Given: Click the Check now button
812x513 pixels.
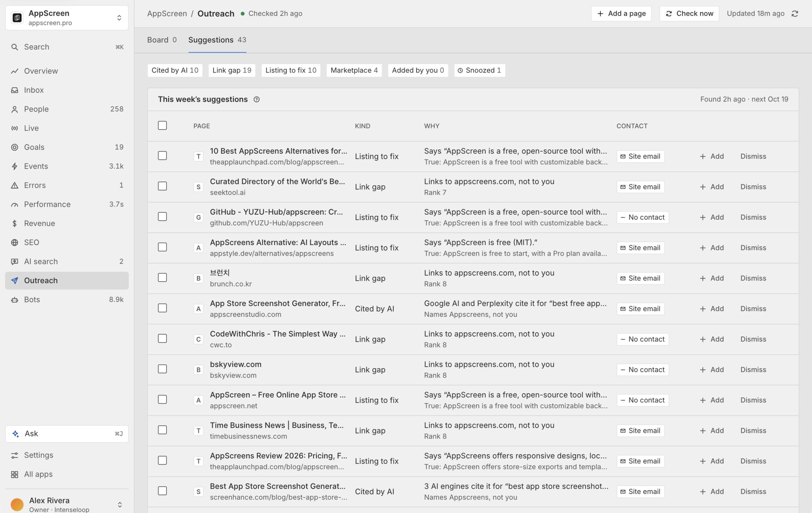Looking at the screenshot, I should pos(689,13).
